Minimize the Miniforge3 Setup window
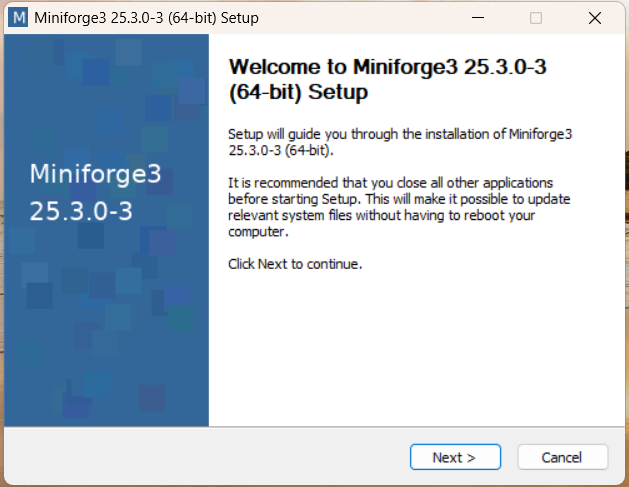The width and height of the screenshot is (629, 487). [478, 18]
